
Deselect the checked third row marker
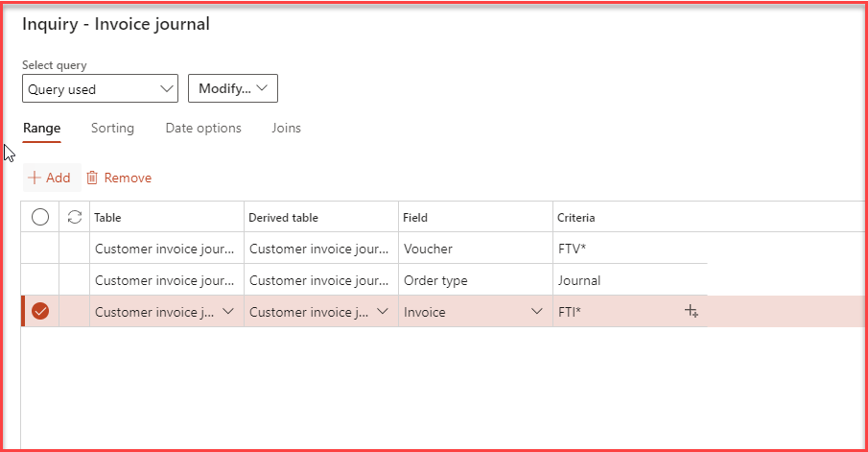click(40, 311)
